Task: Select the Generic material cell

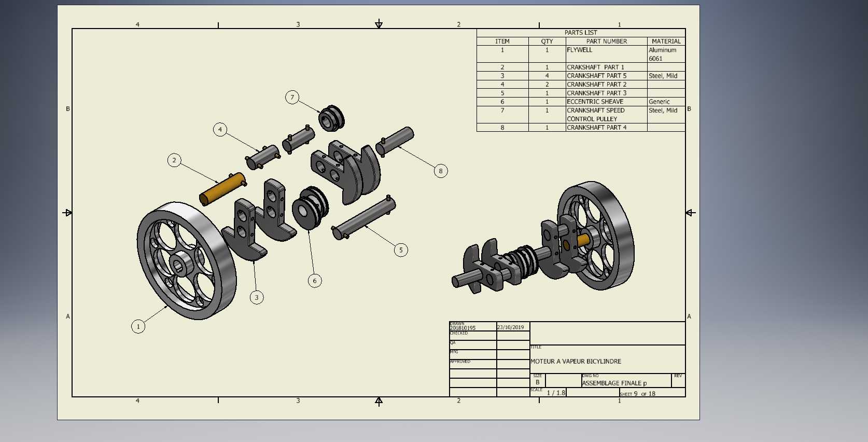Action: pos(666,102)
